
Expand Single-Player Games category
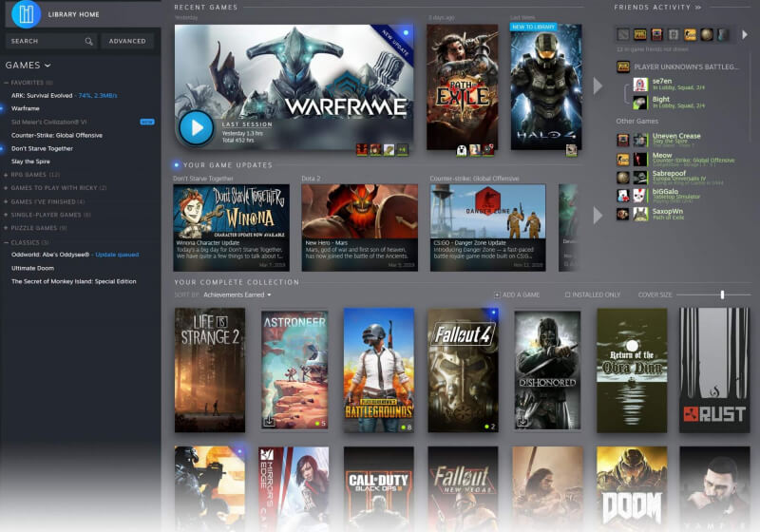coord(6,215)
